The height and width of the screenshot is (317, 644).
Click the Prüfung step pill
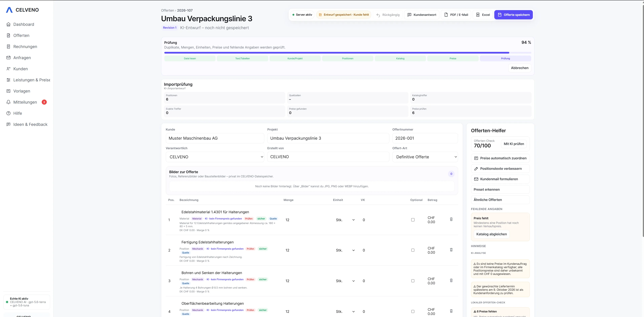[505, 59]
